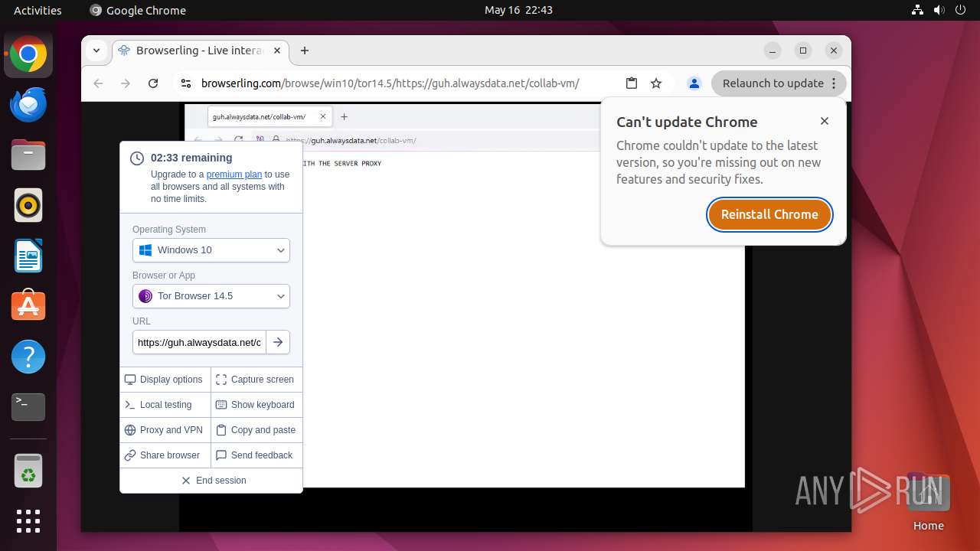Show Applications grid

pos(28,521)
